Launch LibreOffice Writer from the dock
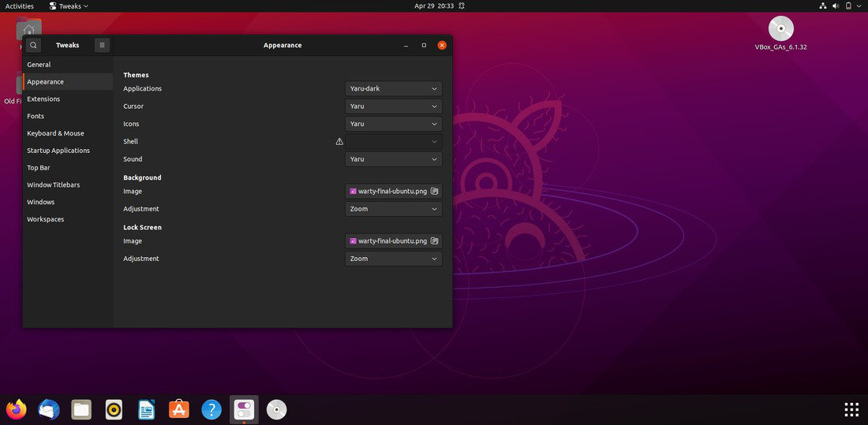Viewport: 868px width, 425px height. click(146, 409)
